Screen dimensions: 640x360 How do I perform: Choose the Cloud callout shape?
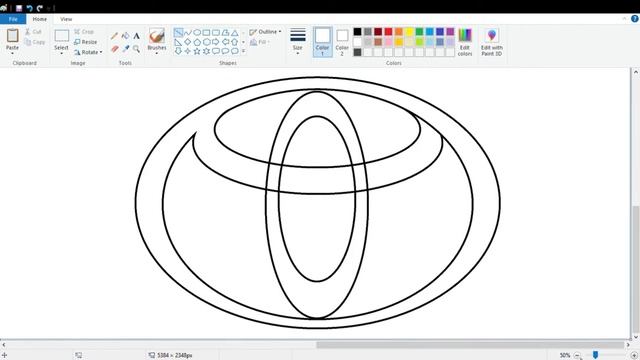click(235, 51)
